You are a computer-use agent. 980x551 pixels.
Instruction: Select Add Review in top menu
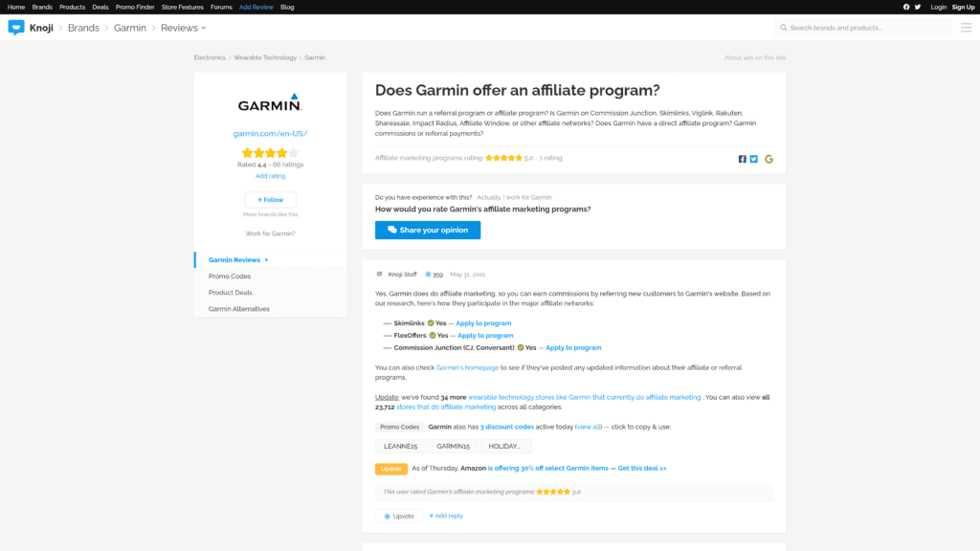pos(256,7)
